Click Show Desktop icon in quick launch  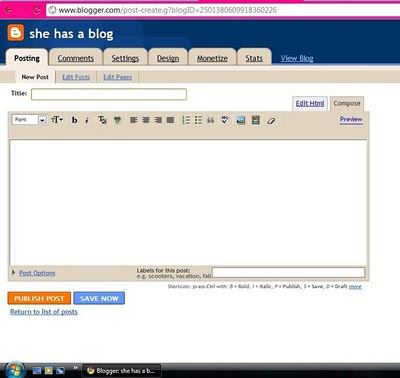pyautogui.click(x=37, y=370)
